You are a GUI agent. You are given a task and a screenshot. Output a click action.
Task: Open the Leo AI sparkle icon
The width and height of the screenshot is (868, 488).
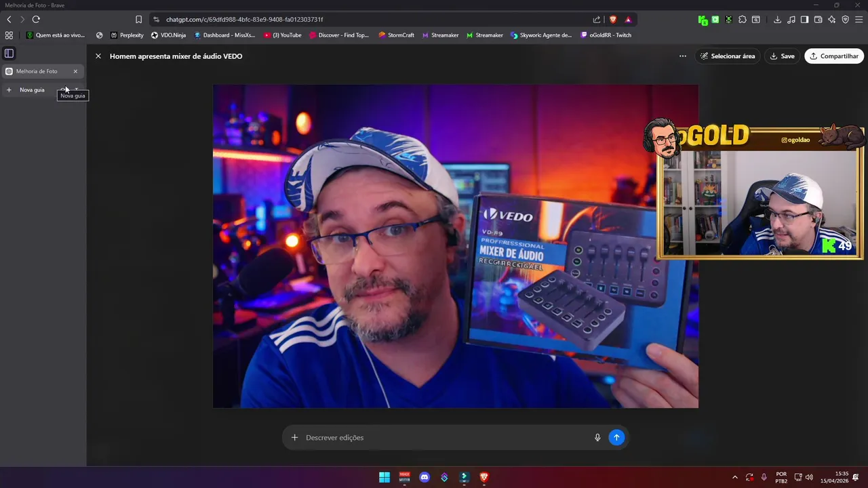tap(831, 20)
